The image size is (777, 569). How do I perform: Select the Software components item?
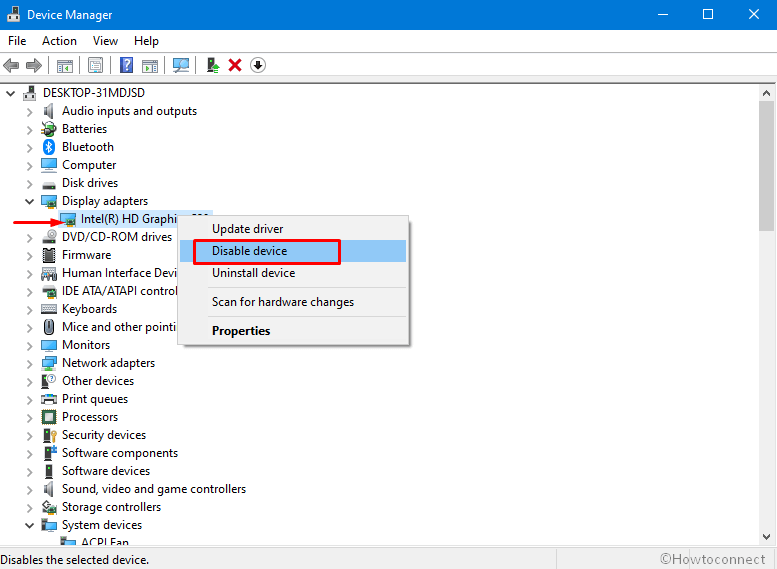point(120,453)
